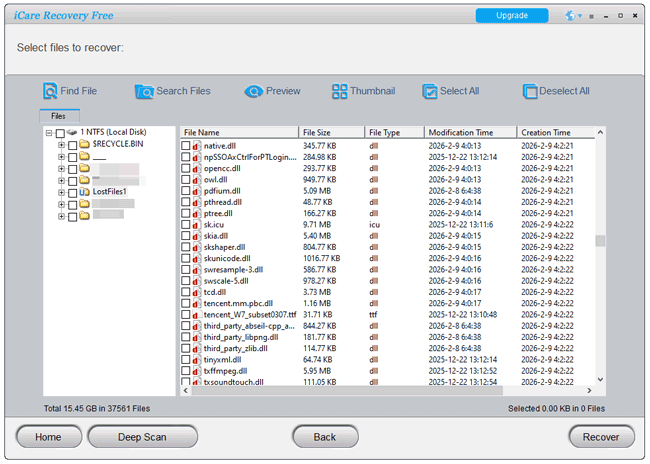Sort by File Size column header
This screenshot has width=650, height=464.
click(x=331, y=132)
